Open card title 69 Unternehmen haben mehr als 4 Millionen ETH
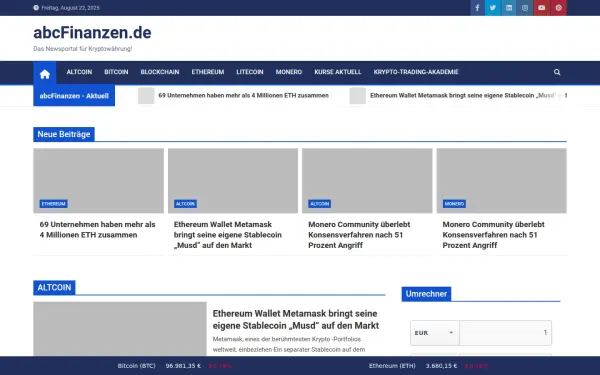This screenshot has width=600, height=375. [98, 230]
